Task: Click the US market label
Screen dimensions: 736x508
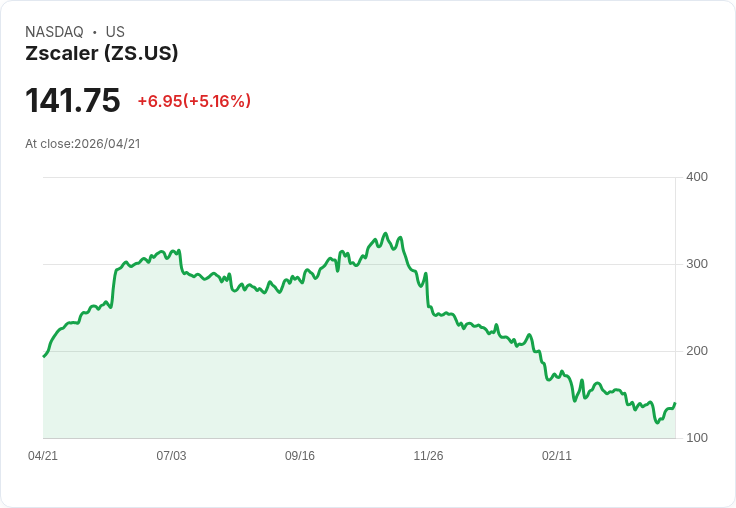Action: point(115,32)
